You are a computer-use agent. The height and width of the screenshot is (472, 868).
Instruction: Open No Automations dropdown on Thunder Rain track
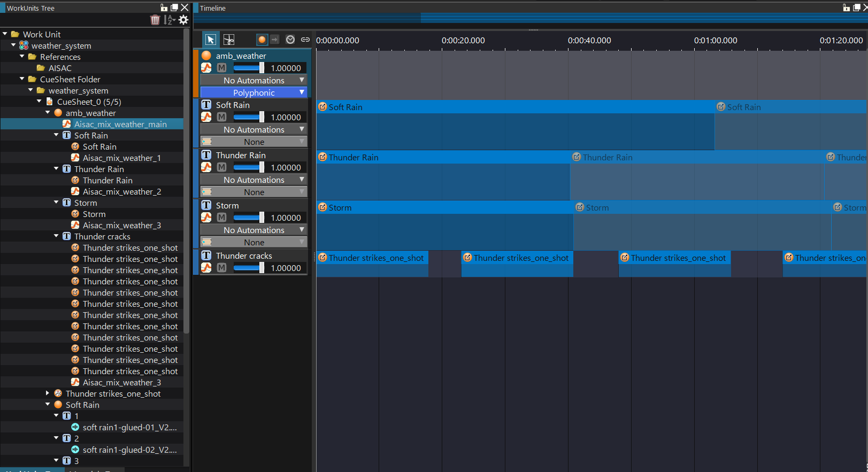click(x=254, y=180)
